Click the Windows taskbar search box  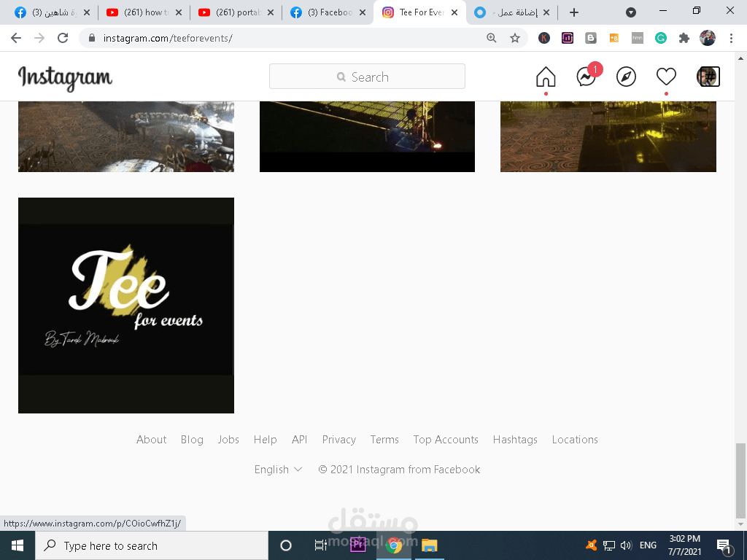coord(152,545)
